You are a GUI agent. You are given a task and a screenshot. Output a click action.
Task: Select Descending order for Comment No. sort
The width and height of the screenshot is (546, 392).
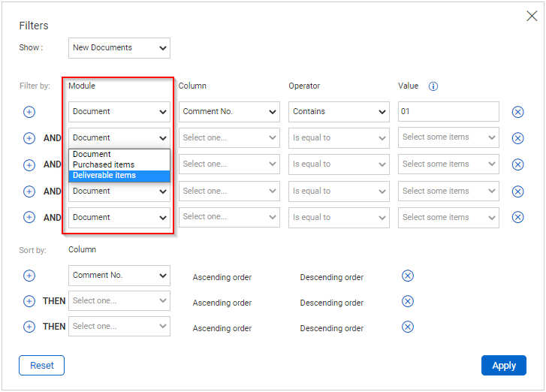click(x=331, y=277)
